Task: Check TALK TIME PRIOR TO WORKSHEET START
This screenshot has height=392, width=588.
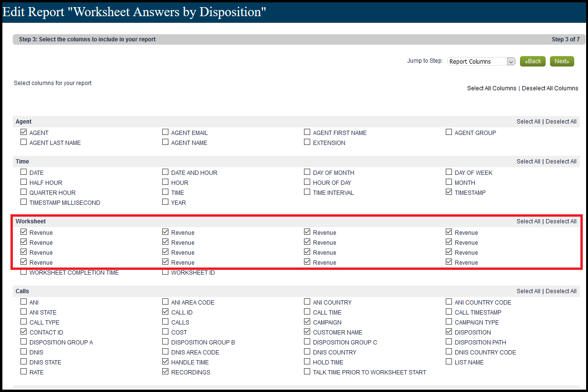Action: pyautogui.click(x=307, y=372)
